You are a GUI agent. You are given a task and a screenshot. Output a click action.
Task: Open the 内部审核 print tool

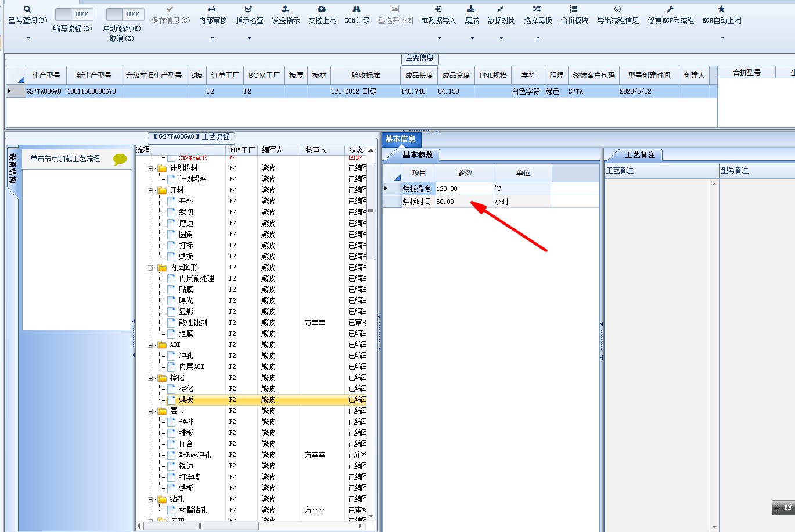(x=213, y=16)
